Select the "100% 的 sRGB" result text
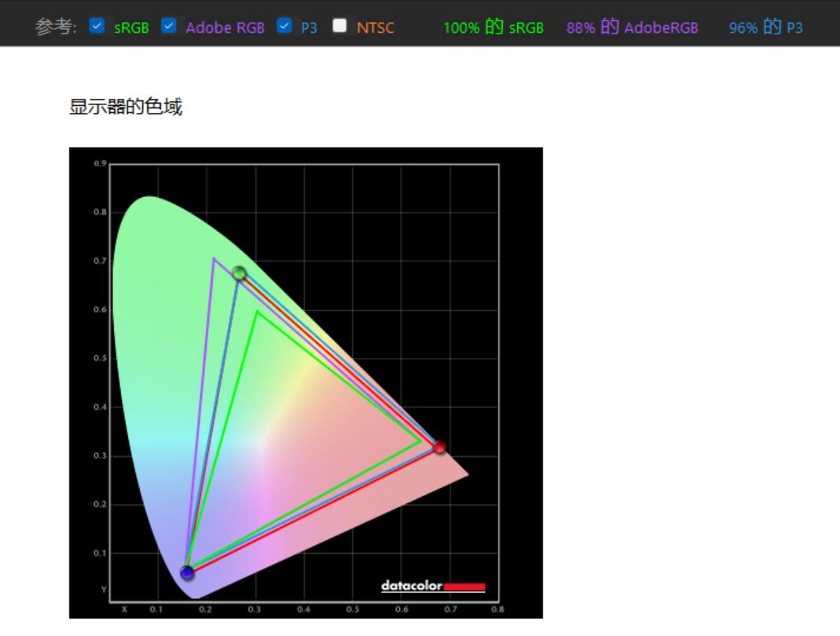 [493, 27]
